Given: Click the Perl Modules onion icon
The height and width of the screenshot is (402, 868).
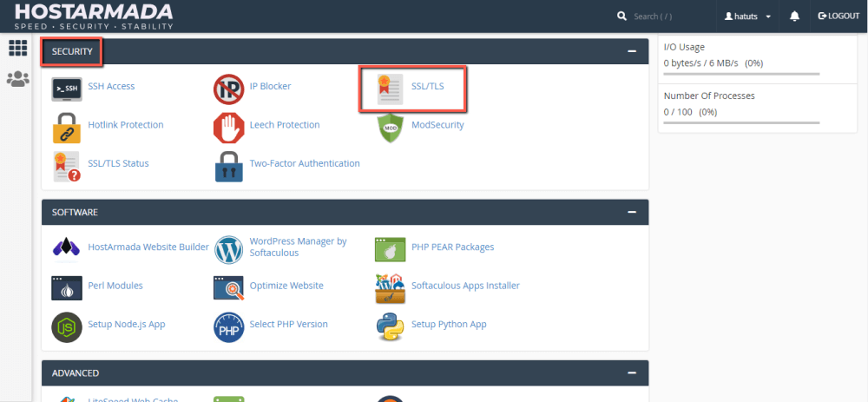Looking at the screenshot, I should [67, 288].
